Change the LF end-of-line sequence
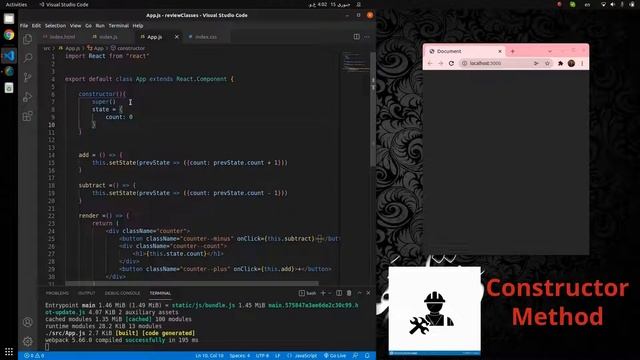 278,356
